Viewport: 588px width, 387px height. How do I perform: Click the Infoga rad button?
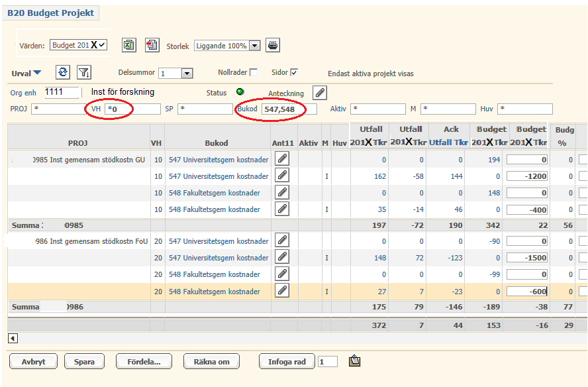287,361
